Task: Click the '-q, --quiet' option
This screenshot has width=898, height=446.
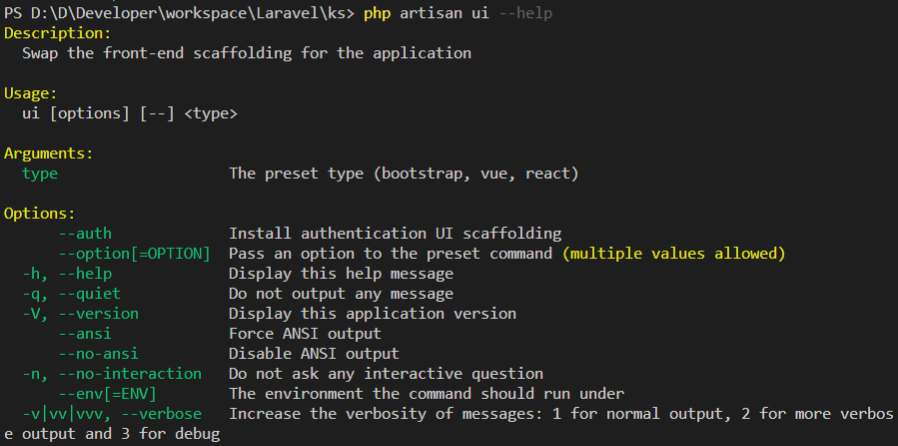Action: tap(72, 294)
